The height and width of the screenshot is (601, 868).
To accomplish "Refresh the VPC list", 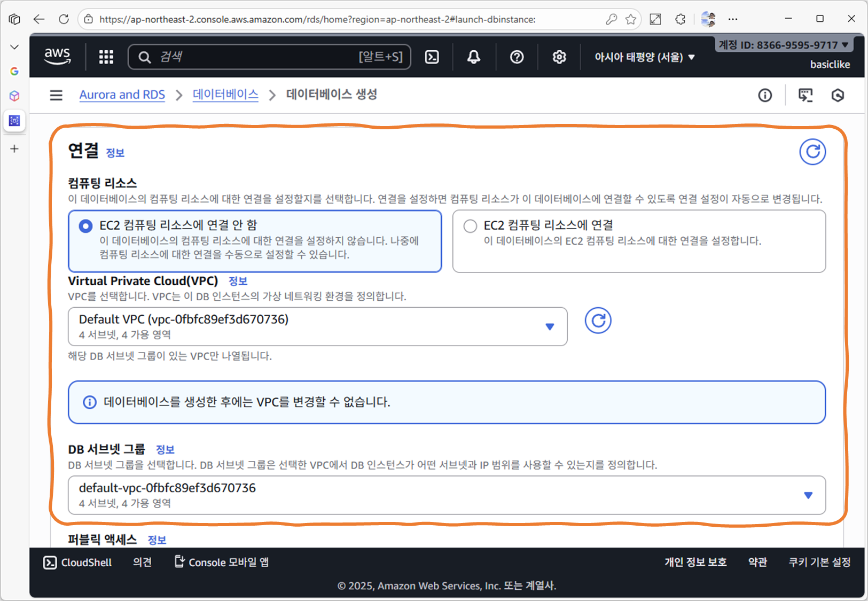I will (598, 321).
